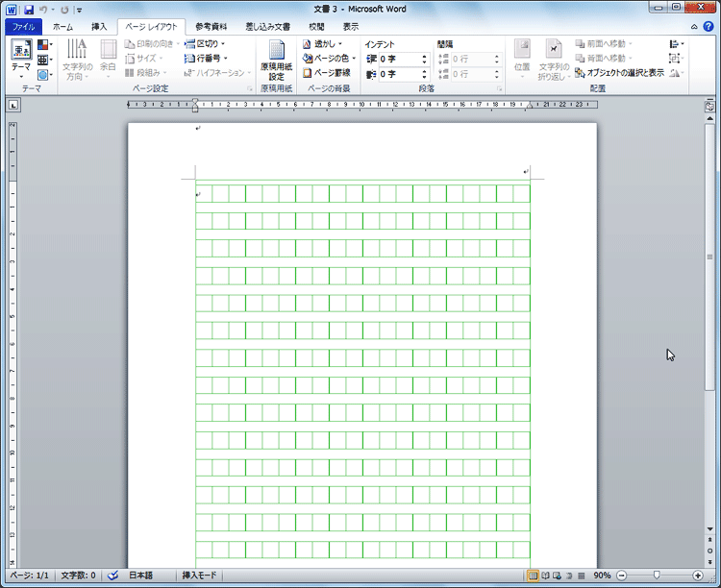Click Undo icon in quick access toolbar
721x588 pixels.
click(43, 10)
